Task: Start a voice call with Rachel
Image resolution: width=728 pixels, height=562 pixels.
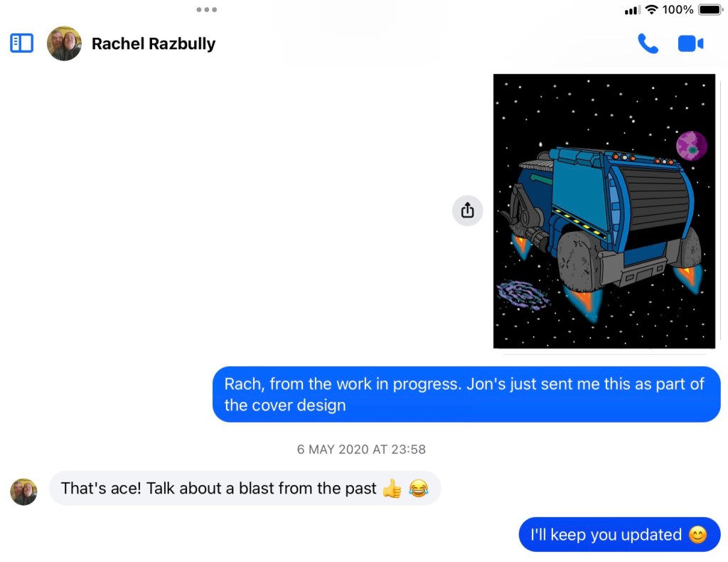Action: click(x=648, y=43)
